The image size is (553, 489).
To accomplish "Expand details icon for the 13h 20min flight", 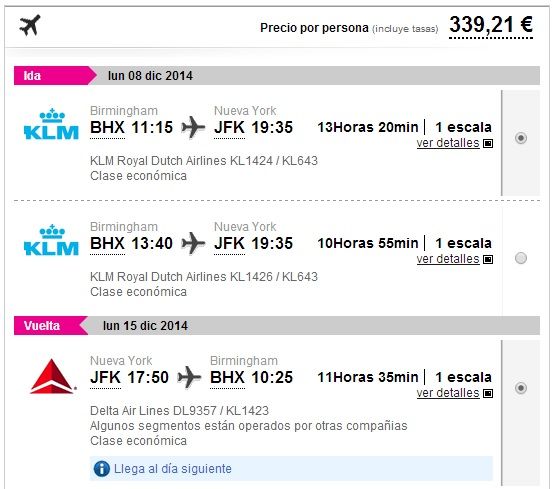I will click(488, 143).
